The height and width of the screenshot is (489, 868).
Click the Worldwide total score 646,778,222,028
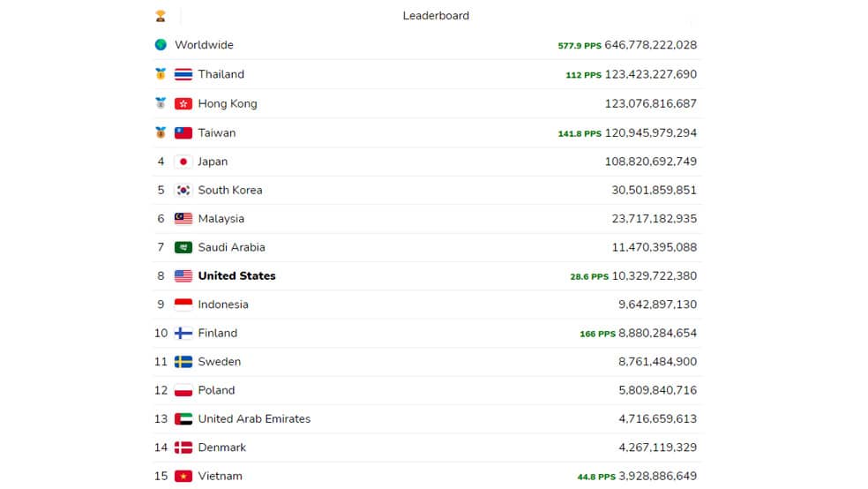[650, 45]
